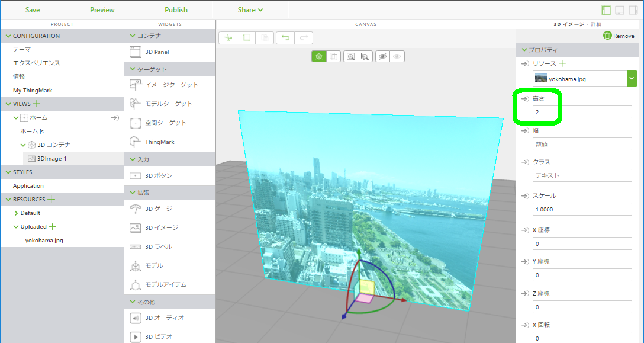
Task: Click the zoom-selected magnifier with cursor icon
Action: coord(365,56)
